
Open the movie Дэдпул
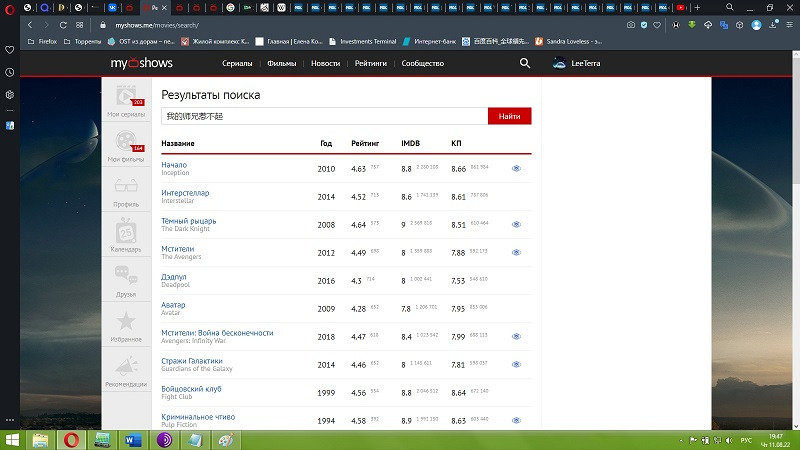(173, 277)
